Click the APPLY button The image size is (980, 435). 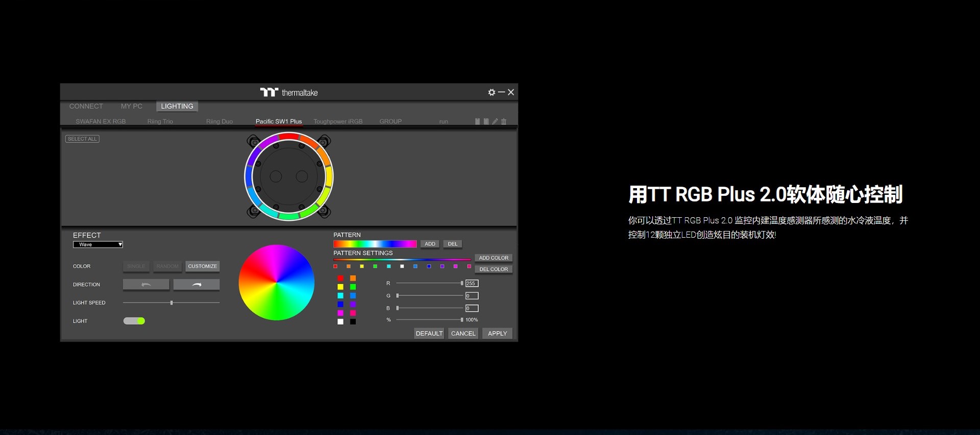497,334
